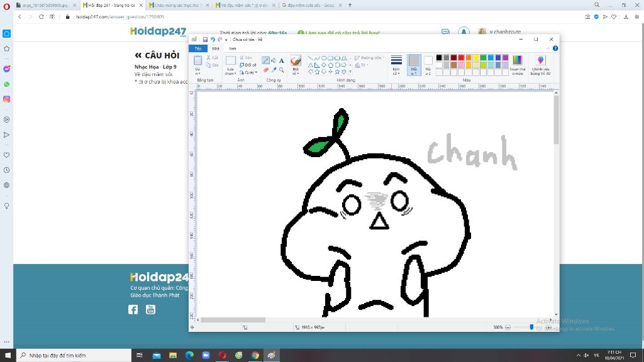Switch to Google 'đậu mầm cute' tab

pos(311,5)
